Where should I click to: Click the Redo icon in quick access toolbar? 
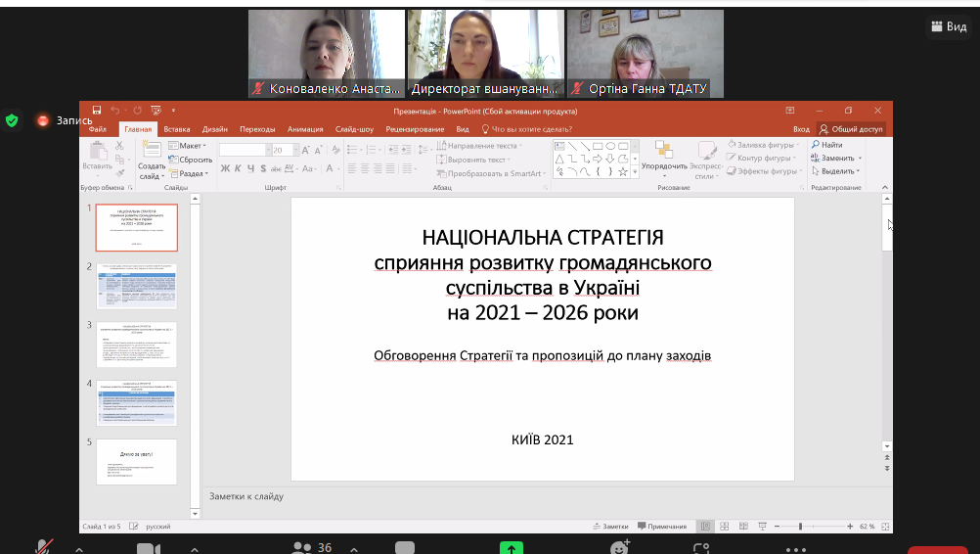[137, 110]
